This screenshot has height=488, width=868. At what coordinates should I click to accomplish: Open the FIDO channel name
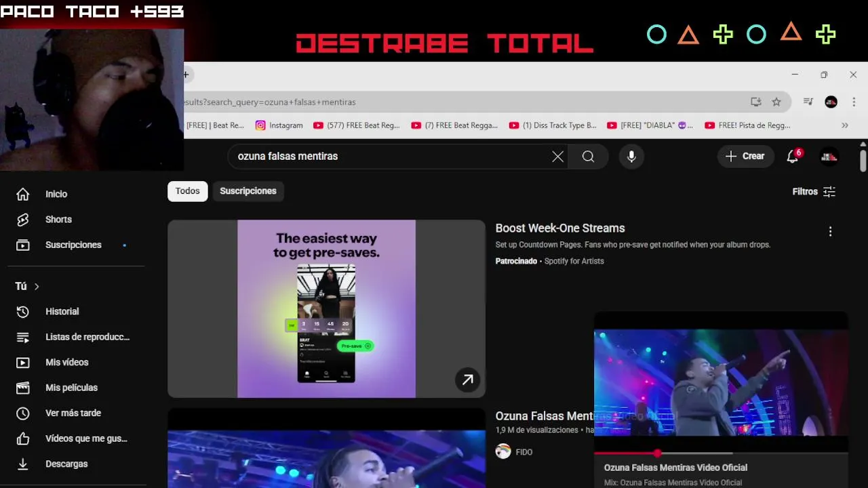click(x=524, y=452)
